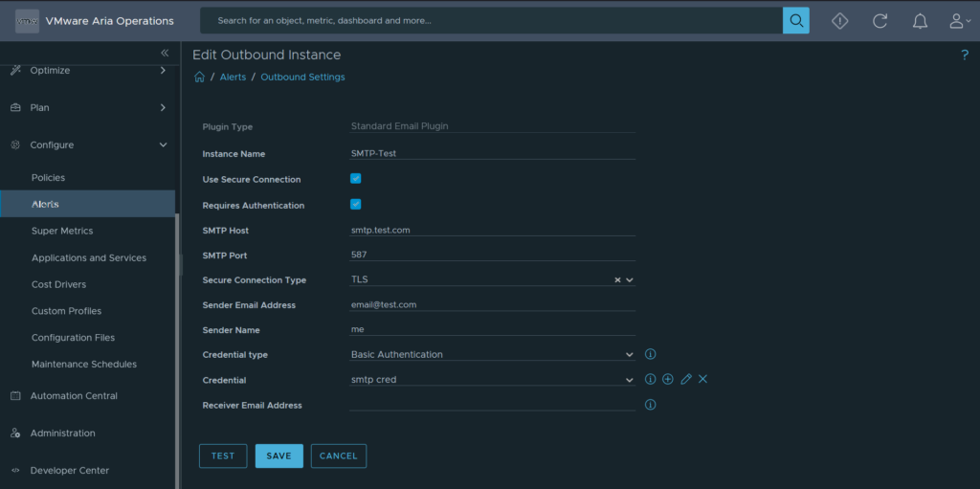Open Developer Center label
980x489 pixels.
point(69,470)
